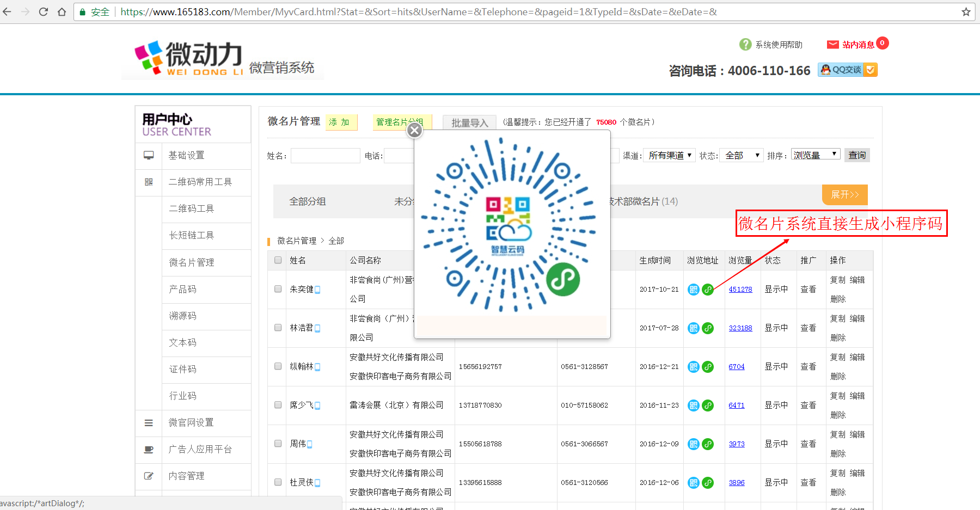Screen dimensions: 980x510
Task: Click the green mini program icon for 朱奕健
Action: tap(708, 290)
